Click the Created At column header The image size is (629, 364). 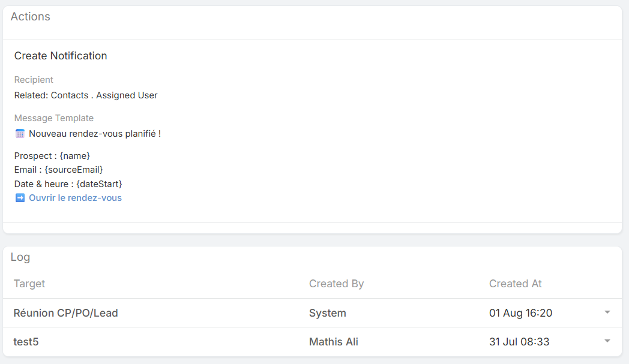point(515,284)
